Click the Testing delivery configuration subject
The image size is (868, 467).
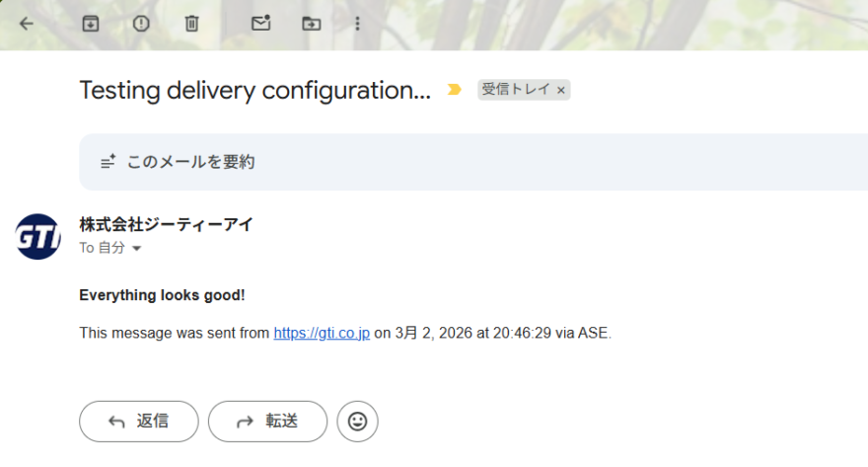(254, 91)
